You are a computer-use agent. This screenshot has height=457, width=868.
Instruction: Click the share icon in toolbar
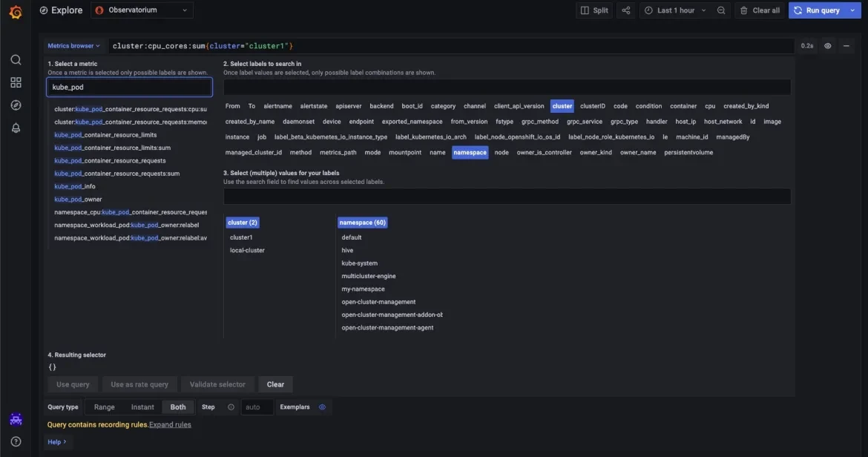pyautogui.click(x=626, y=10)
